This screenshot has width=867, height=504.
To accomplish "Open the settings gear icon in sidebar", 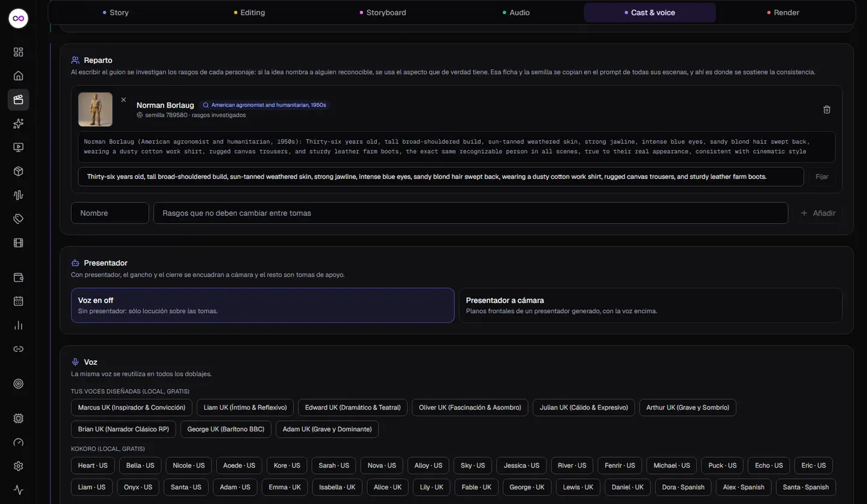I will click(18, 466).
